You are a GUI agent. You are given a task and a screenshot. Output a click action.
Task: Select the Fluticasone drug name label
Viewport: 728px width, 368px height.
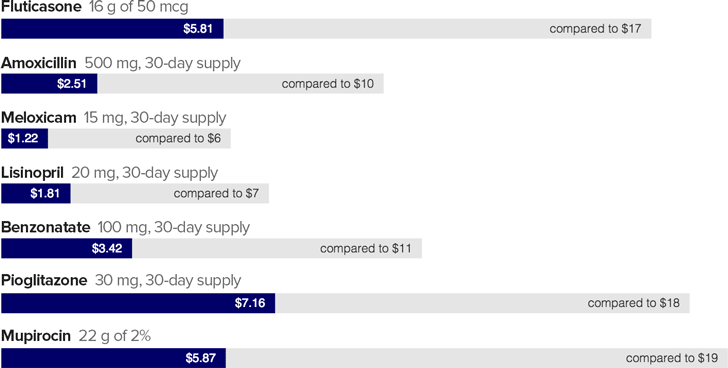pyautogui.click(x=41, y=6)
